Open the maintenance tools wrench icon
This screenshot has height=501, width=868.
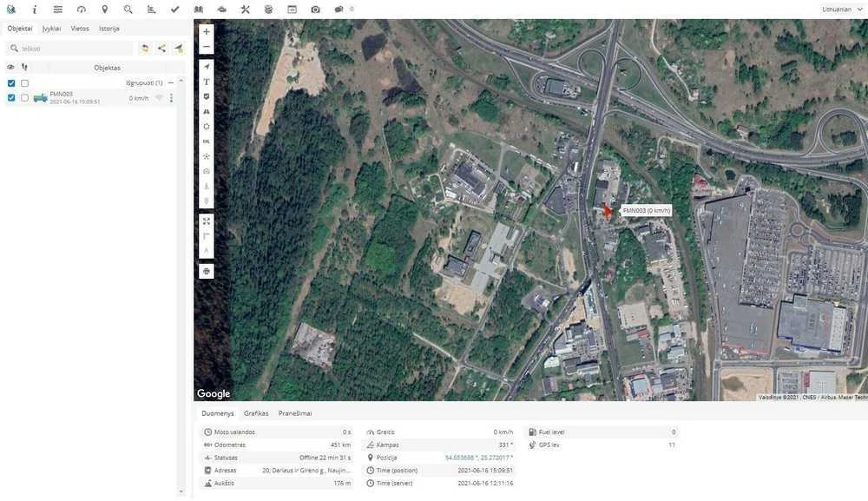[x=246, y=10]
